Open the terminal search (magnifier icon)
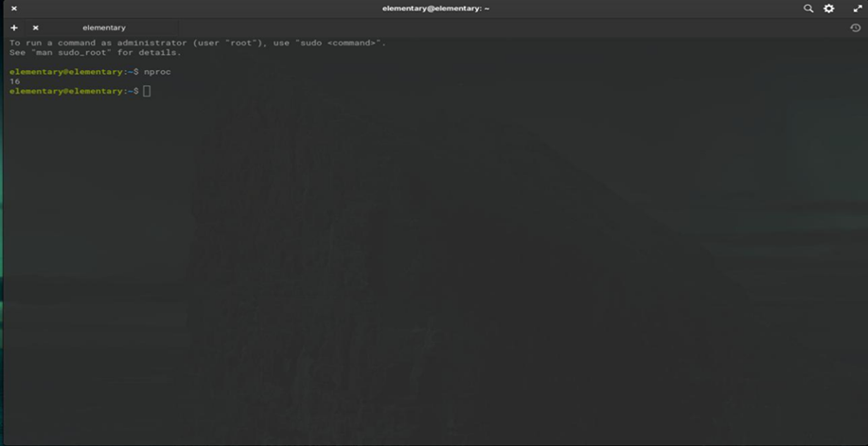 [x=808, y=9]
